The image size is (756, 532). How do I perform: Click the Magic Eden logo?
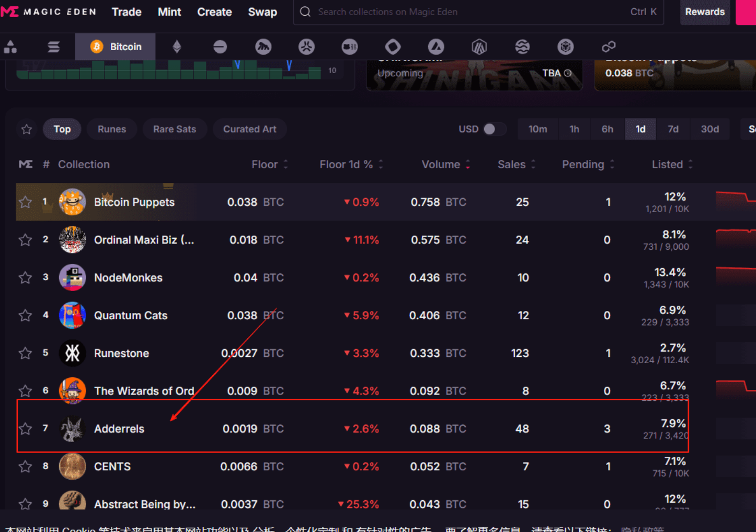49,11
